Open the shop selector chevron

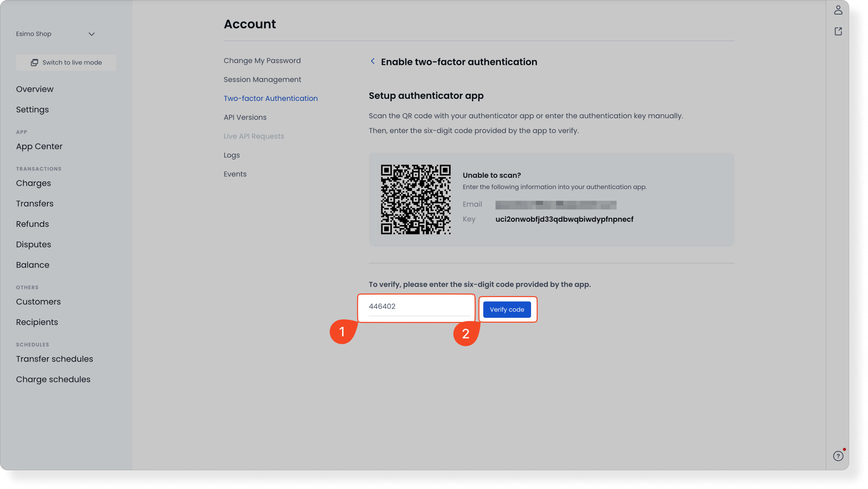[91, 34]
